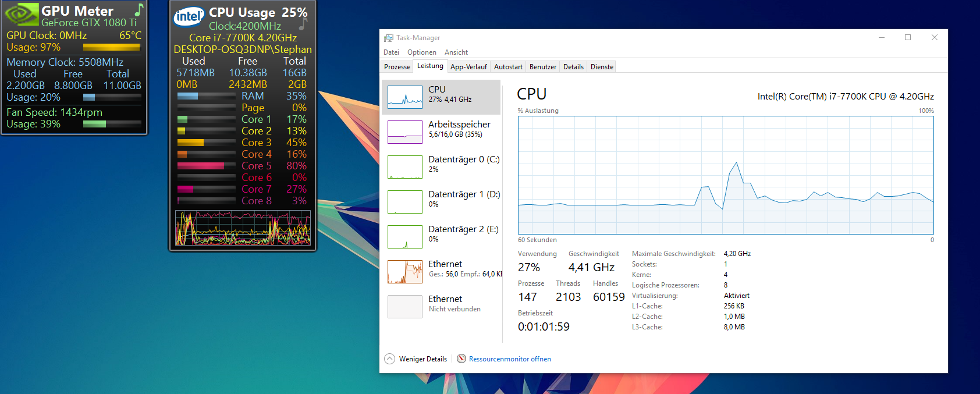Click the L3-Cache value 8,0 MB
980x394 pixels.
coord(734,327)
